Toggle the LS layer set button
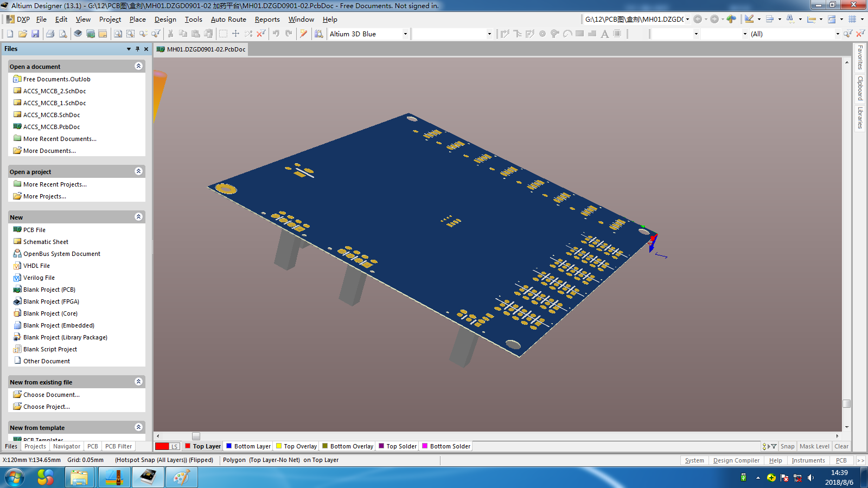 174,446
